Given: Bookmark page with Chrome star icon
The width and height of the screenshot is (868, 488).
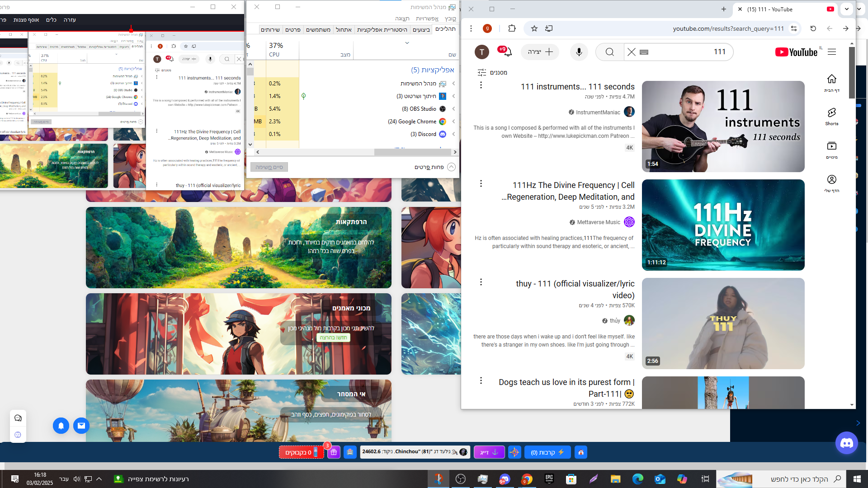Looking at the screenshot, I should click(534, 28).
